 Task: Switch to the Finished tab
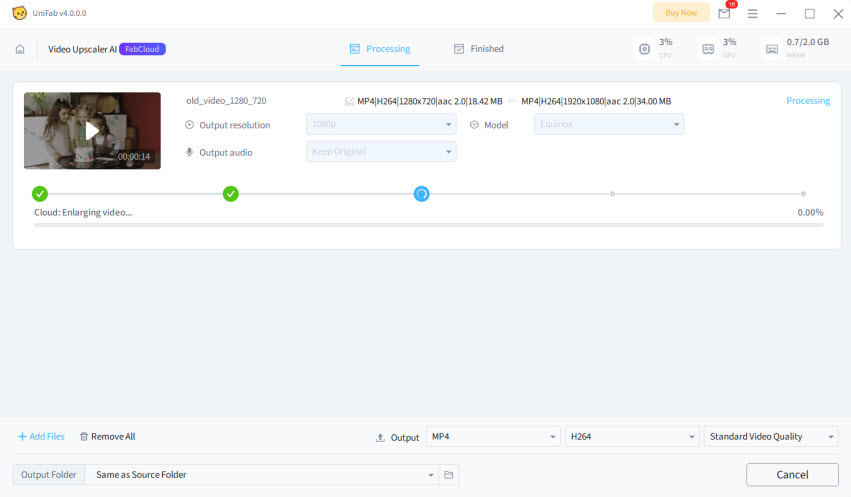point(478,49)
